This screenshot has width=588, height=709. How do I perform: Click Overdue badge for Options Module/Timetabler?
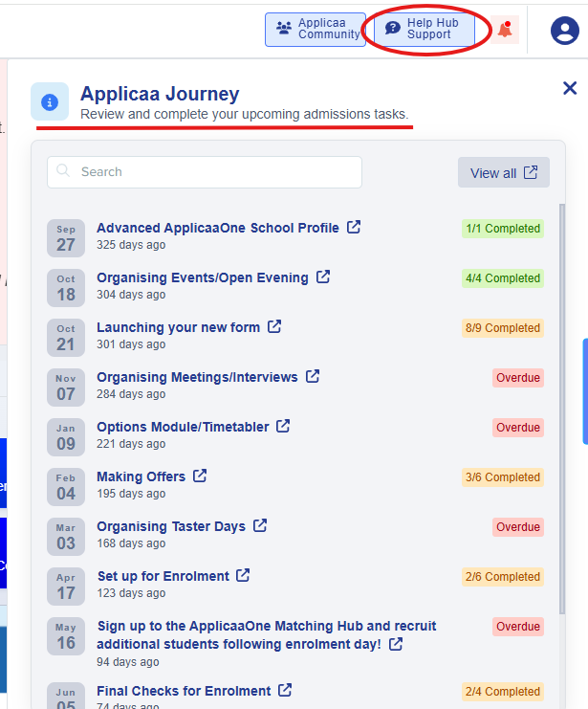518,428
